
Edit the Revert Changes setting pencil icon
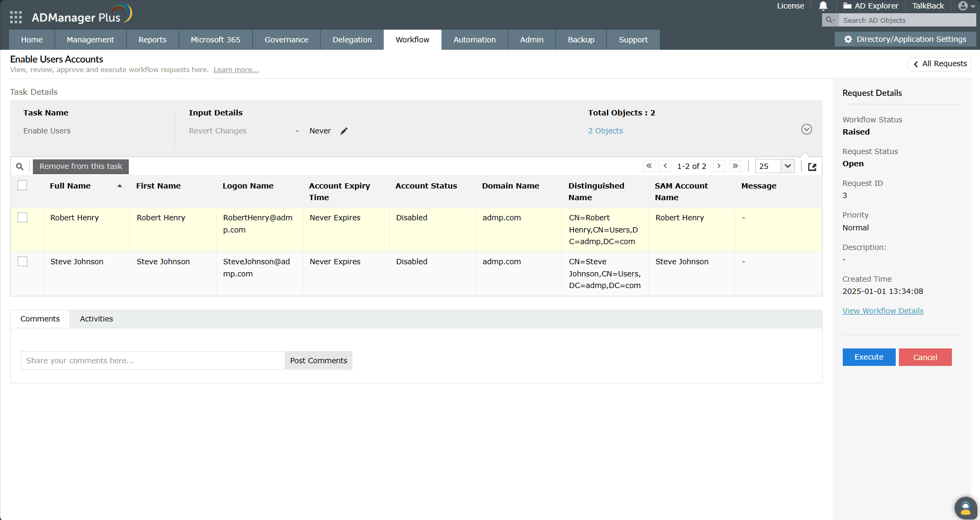pos(344,131)
